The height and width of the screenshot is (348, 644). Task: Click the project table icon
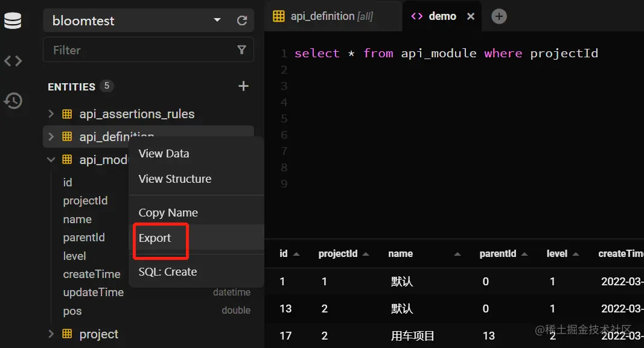(67, 334)
